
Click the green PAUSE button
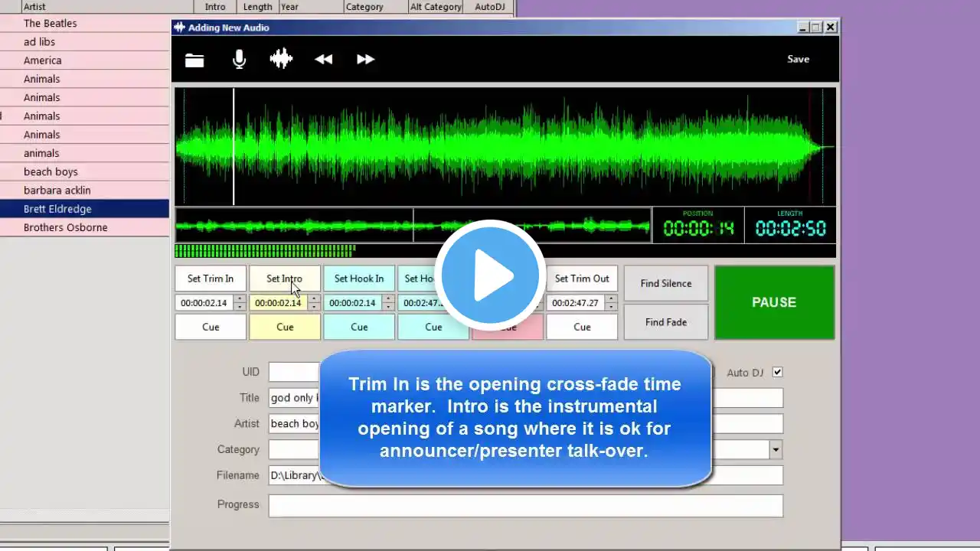[x=774, y=302]
